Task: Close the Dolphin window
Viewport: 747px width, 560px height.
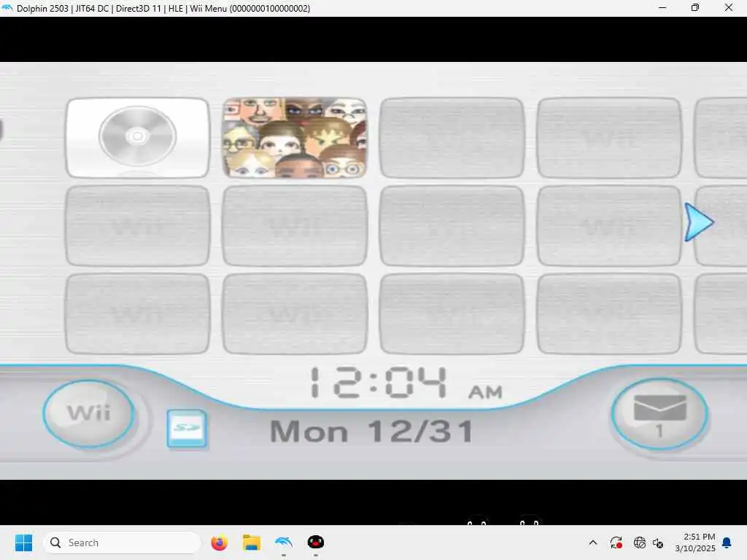Action: pos(729,8)
